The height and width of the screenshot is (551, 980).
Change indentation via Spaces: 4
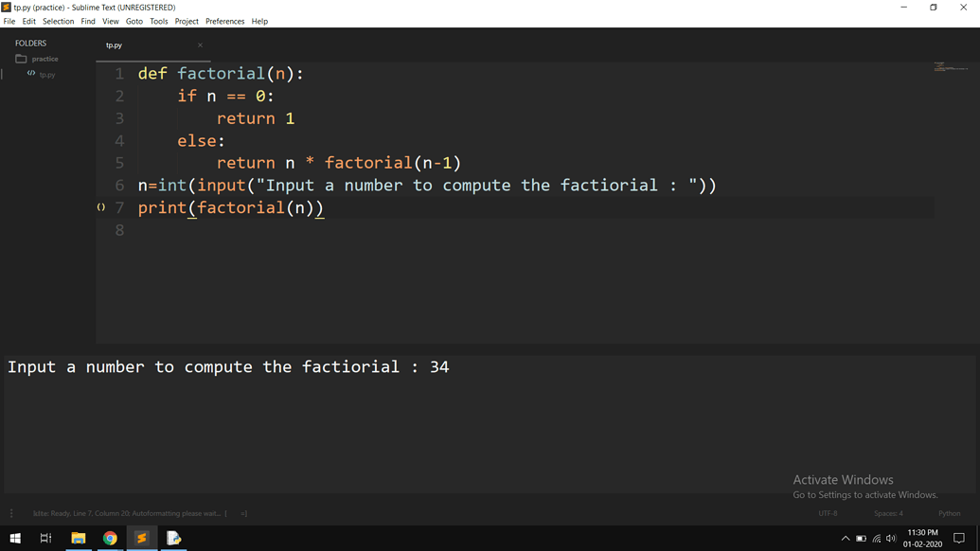pyautogui.click(x=888, y=513)
